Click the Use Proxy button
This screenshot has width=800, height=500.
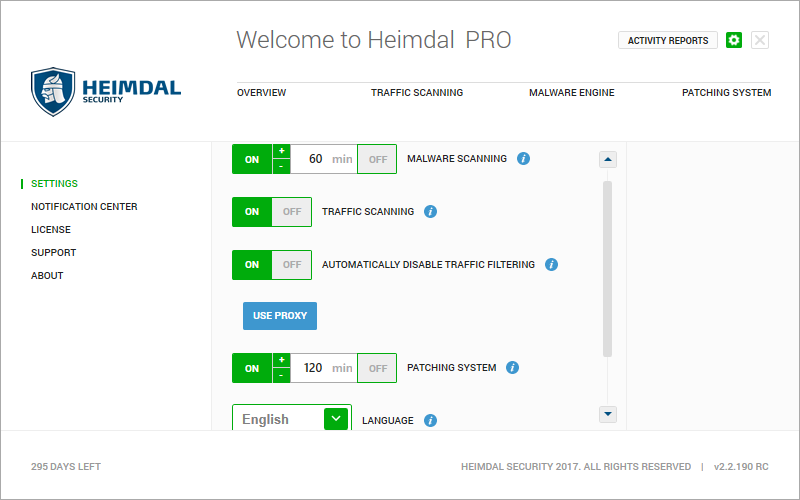pyautogui.click(x=280, y=316)
